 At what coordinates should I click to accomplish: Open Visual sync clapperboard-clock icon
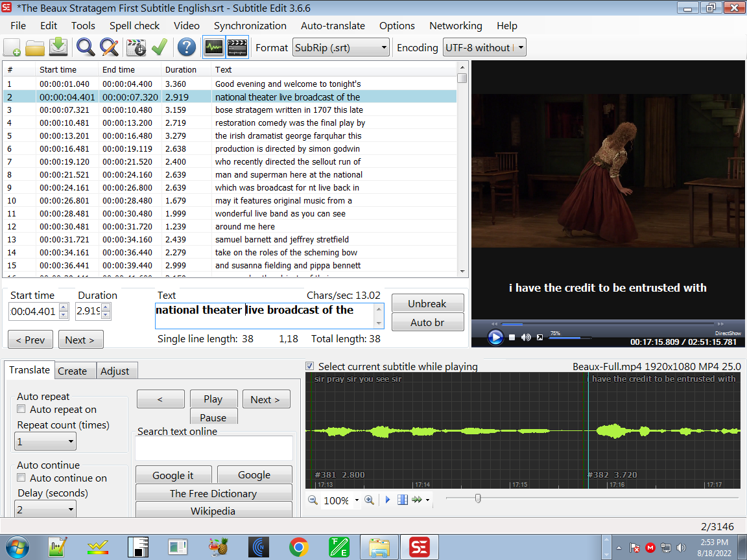coord(136,47)
